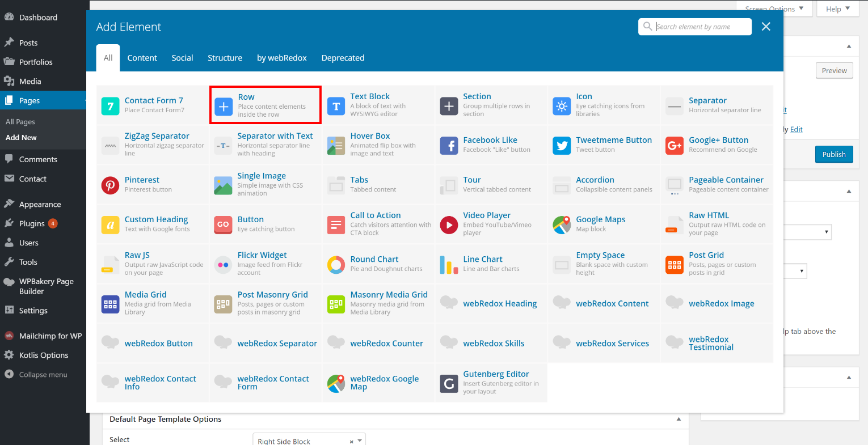868x445 pixels.
Task: Switch to the by webRedox tab
Action: [x=281, y=58]
